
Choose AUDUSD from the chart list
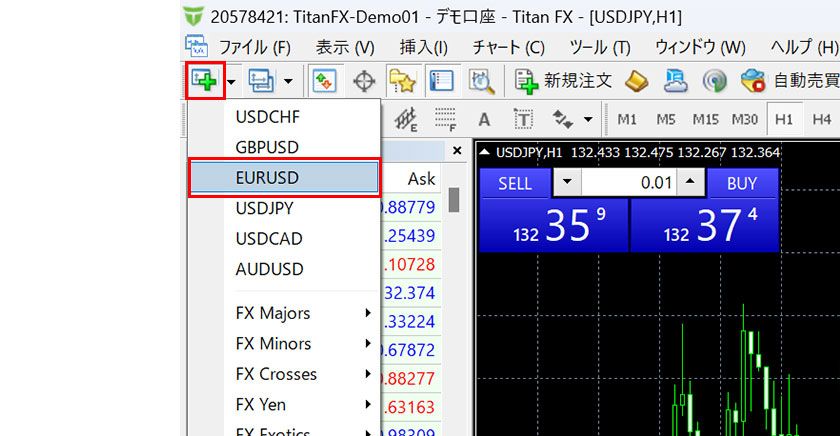(x=284, y=269)
